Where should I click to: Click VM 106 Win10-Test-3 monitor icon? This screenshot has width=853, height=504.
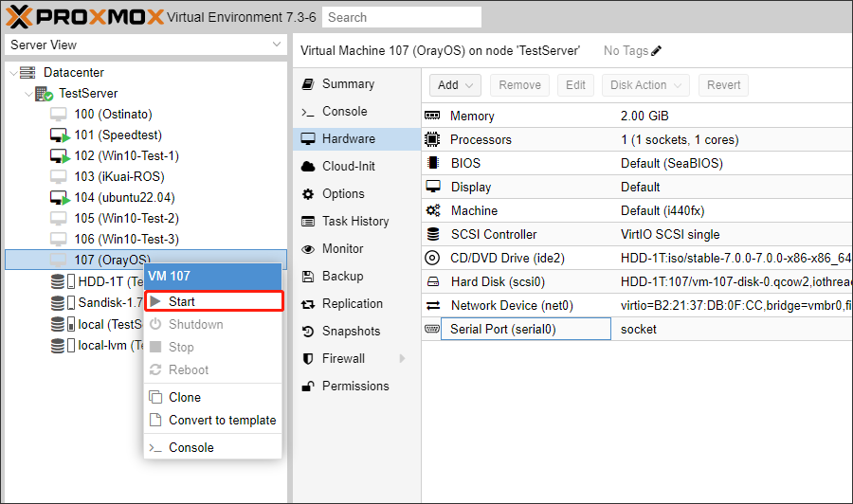(x=58, y=239)
